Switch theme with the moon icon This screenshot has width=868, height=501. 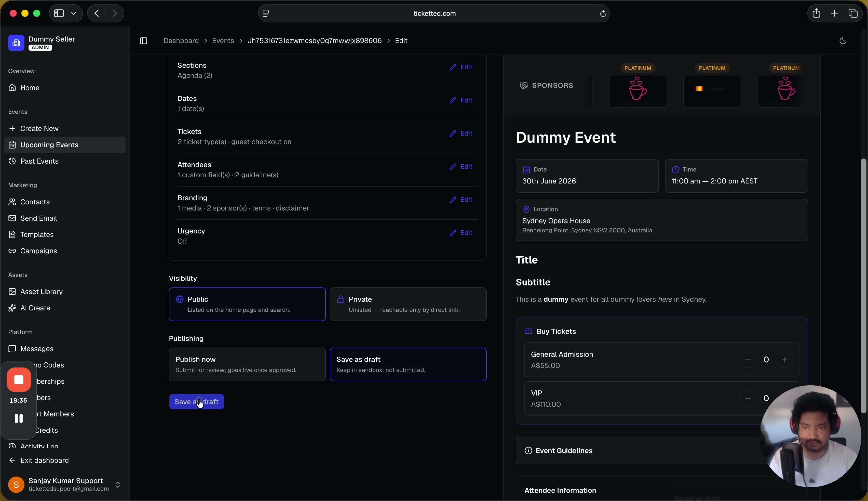843,41
